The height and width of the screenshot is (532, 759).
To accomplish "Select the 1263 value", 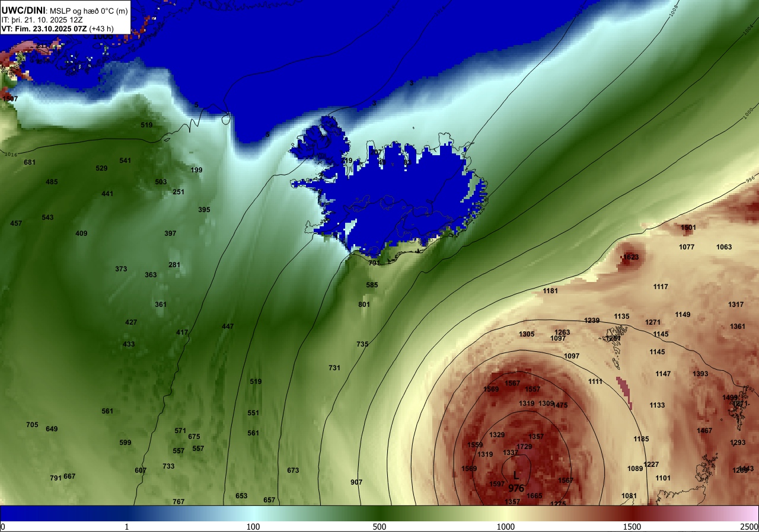I will pos(562,332).
